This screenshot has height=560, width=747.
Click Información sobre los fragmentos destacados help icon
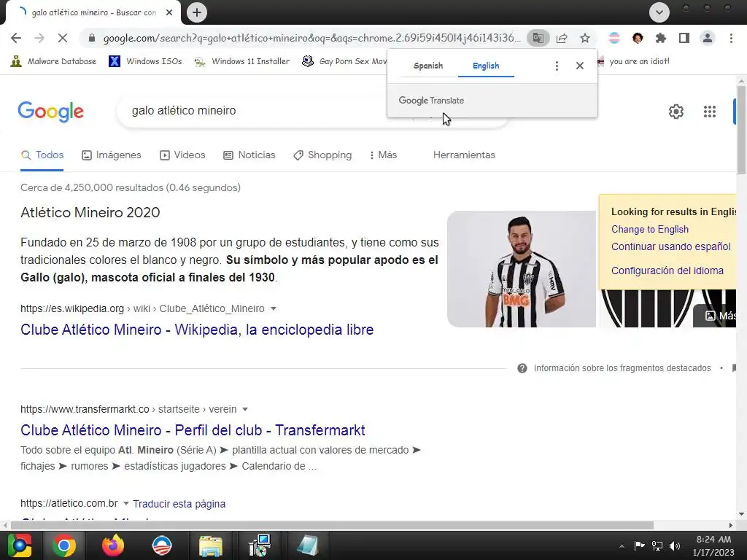click(522, 368)
